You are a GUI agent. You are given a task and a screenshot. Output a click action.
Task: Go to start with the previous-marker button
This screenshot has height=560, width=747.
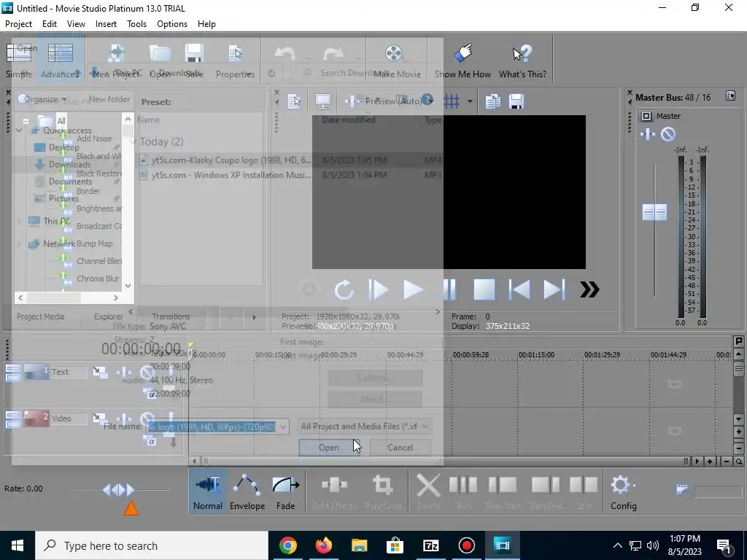pos(519,289)
